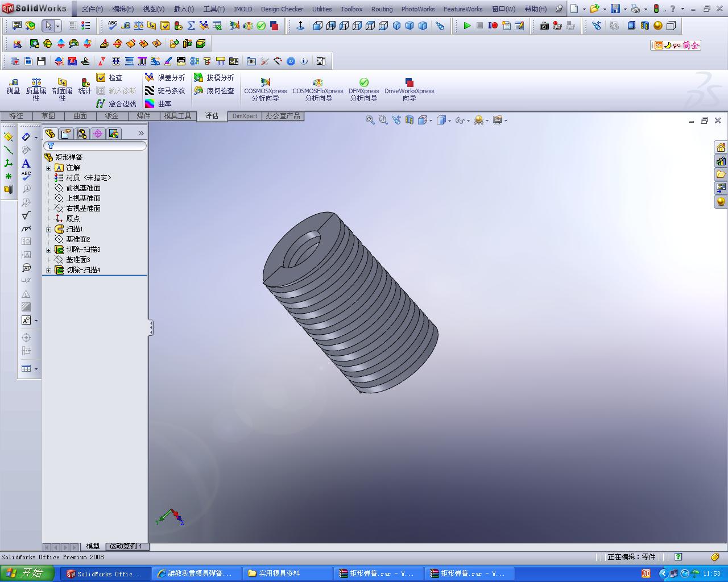728x582 pixels.
Task: Open the Hide/Show Items dropdown arrow
Action: (x=468, y=120)
